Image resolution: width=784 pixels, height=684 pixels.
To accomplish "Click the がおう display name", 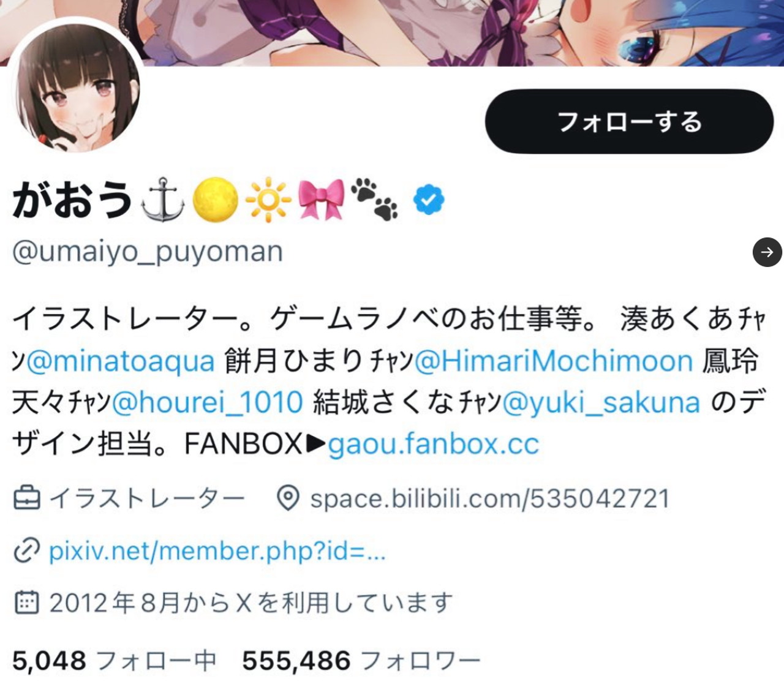I will (73, 200).
